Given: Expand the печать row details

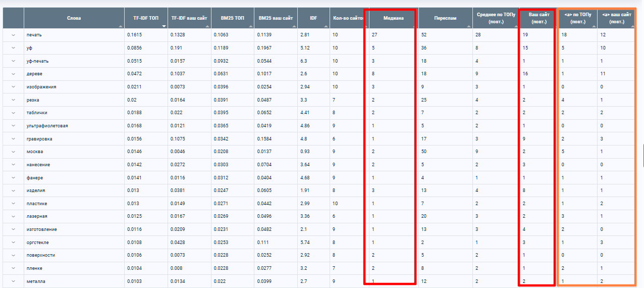Looking at the screenshot, I should click(13, 35).
